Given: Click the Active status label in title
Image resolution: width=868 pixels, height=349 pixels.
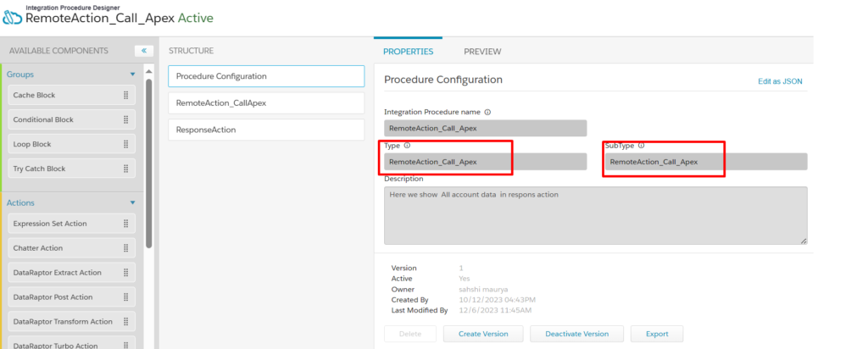Looking at the screenshot, I should [x=196, y=19].
